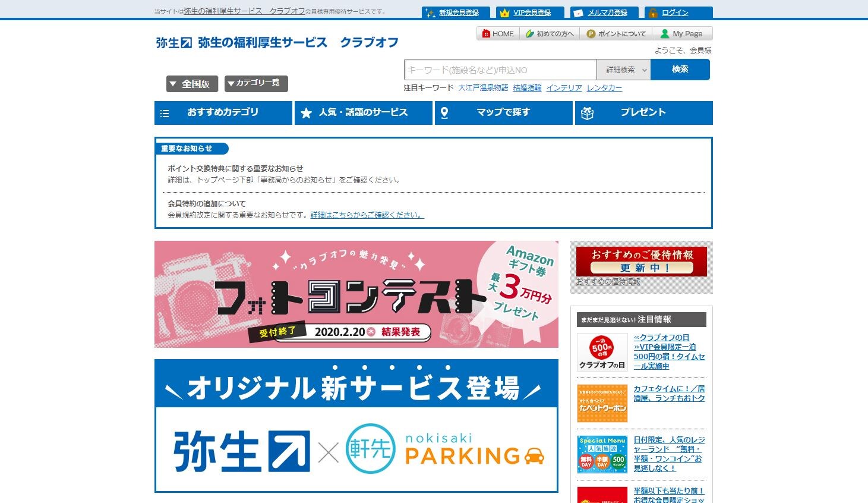Open 詳細はこちらからご確認ください link
Image resolution: width=868 pixels, height=503 pixels.
(367, 215)
